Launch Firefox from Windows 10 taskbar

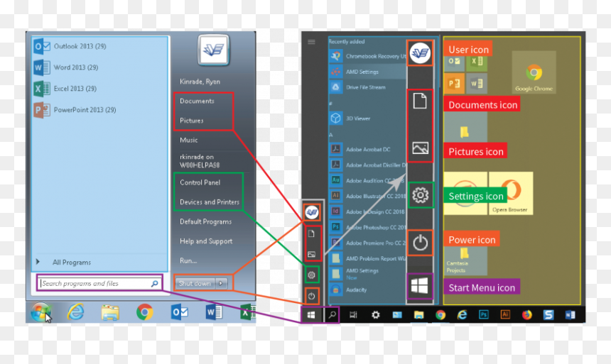click(x=527, y=314)
